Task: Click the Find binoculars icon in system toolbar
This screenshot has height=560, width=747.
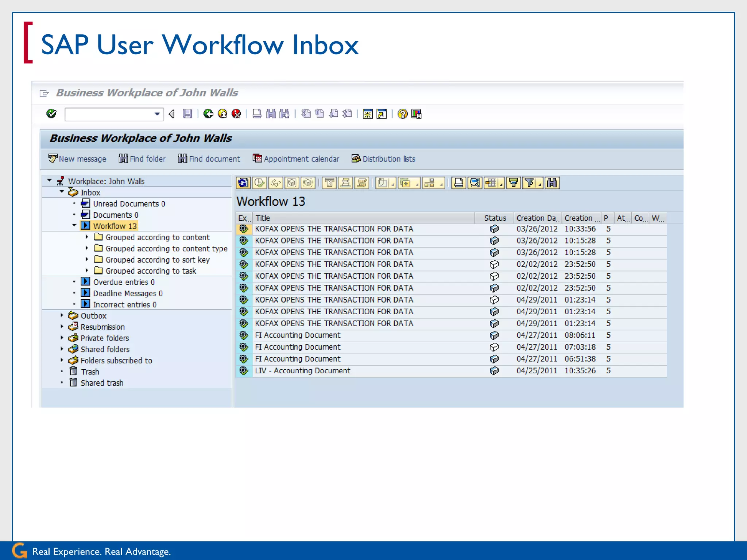Action: [x=271, y=114]
